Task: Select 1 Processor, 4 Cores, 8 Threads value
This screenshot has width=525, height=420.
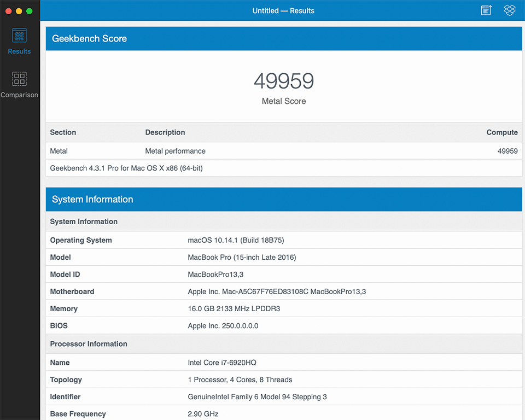Action: coord(240,380)
